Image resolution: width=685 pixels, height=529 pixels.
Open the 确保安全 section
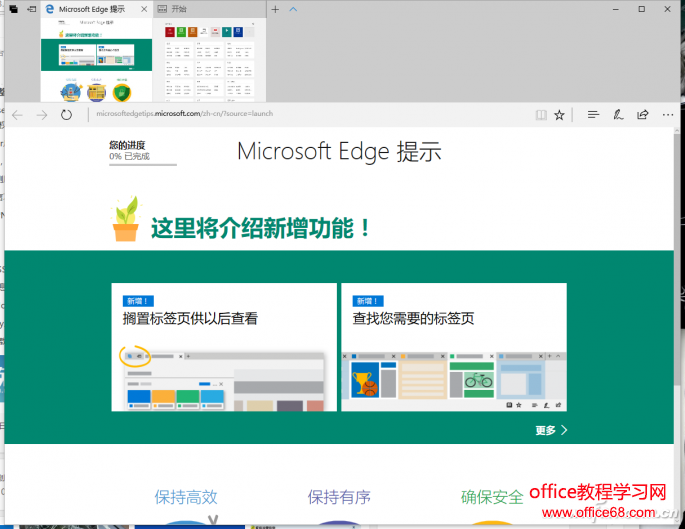[x=492, y=497]
